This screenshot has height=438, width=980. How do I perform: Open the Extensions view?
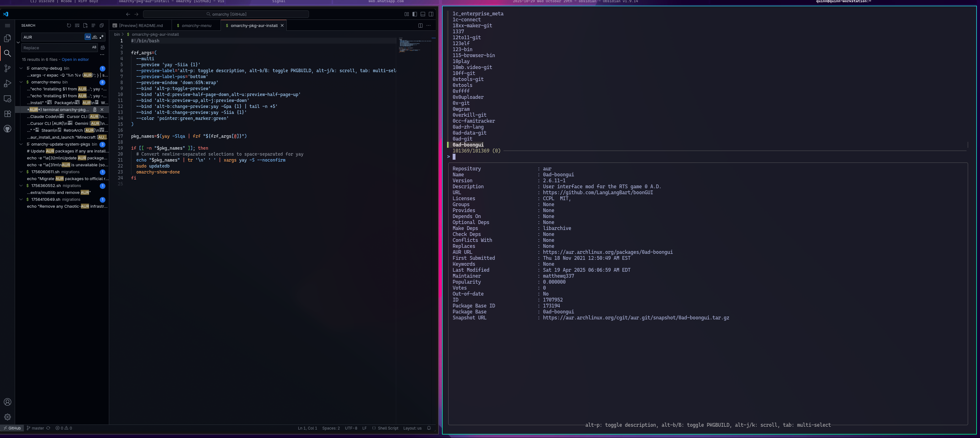tap(7, 114)
